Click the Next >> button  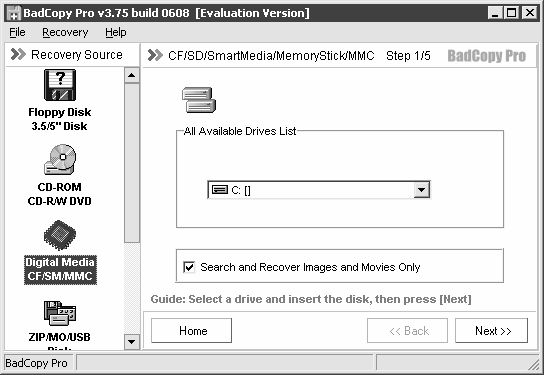pyautogui.click(x=492, y=331)
